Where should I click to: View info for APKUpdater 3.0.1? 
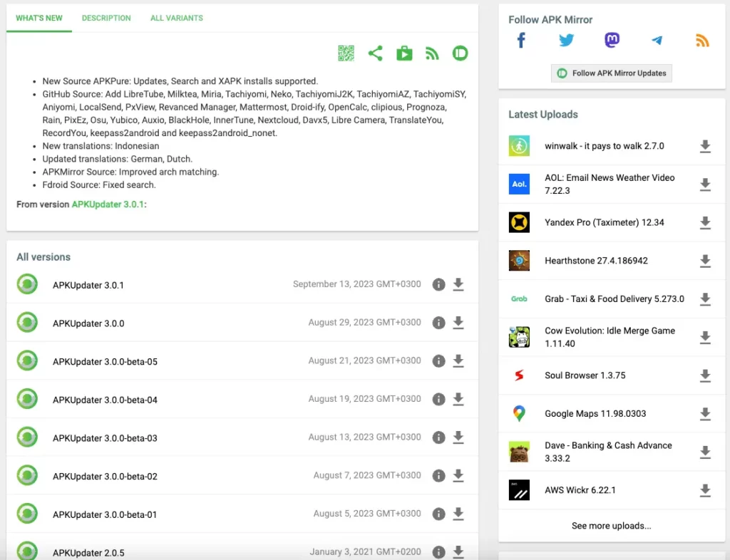click(x=438, y=284)
